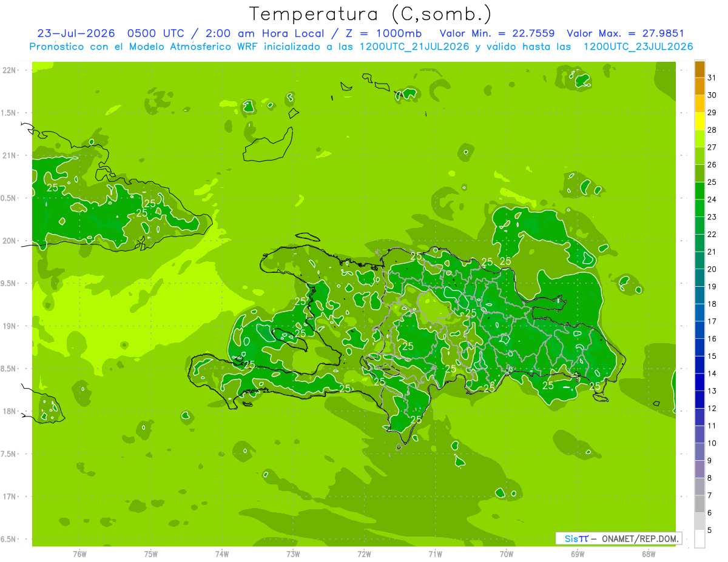Click the "71W" longitude axis label

(435, 554)
